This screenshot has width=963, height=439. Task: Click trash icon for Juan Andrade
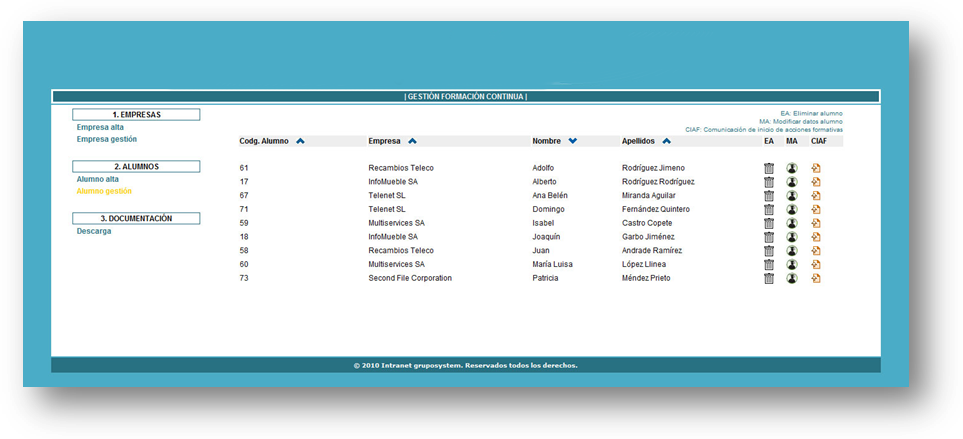769,251
